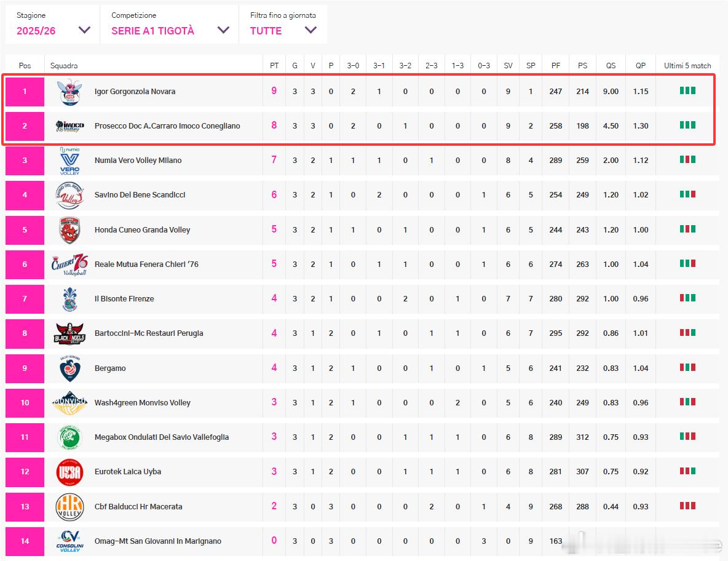728x561 pixels.
Task: Click the UYBA team logo
Action: click(69, 472)
